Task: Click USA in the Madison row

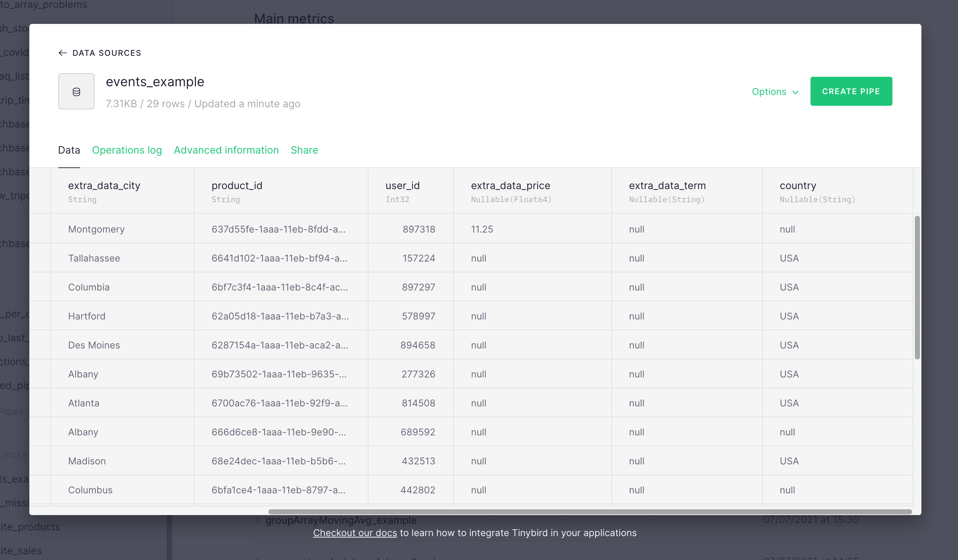Action: tap(789, 461)
